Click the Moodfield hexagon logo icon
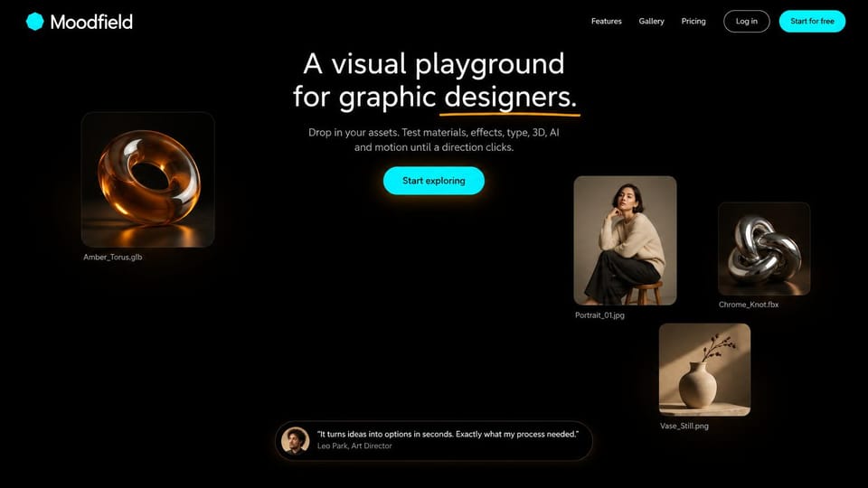The image size is (868, 488). click(x=35, y=22)
